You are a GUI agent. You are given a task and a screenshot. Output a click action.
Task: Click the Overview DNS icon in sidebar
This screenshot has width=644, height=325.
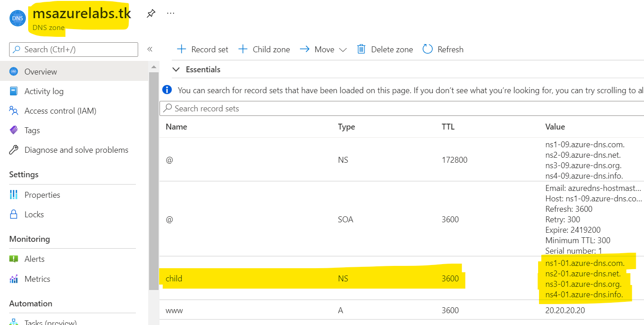[14, 72]
